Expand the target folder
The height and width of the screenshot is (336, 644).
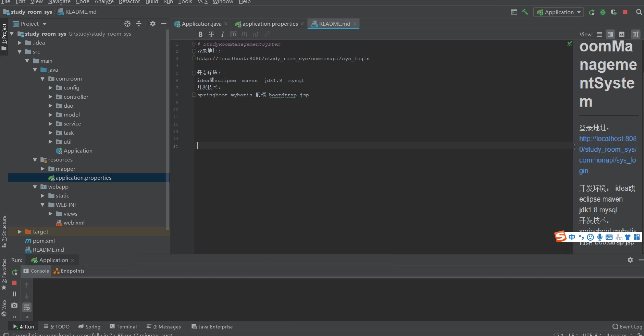coord(20,232)
